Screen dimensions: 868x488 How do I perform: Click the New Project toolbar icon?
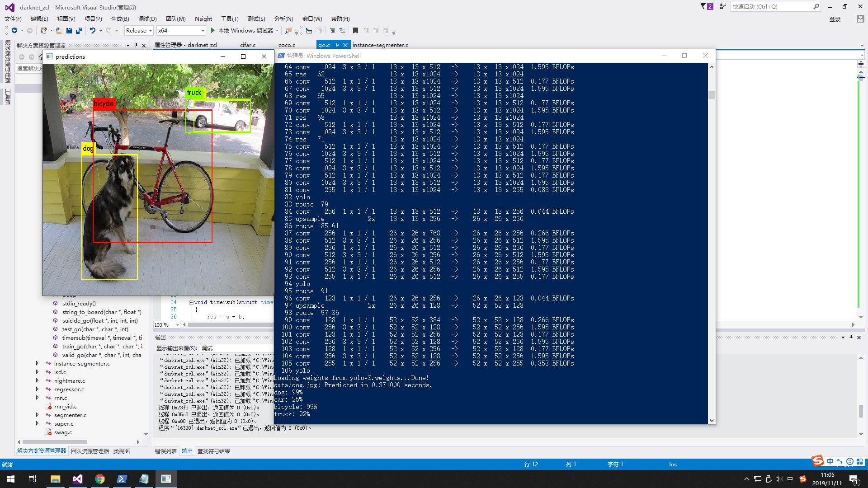(x=43, y=31)
